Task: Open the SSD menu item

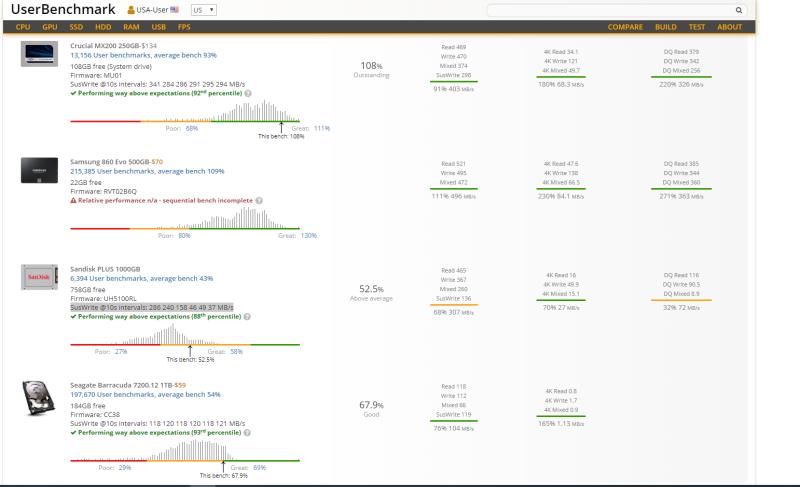Action: tap(76, 27)
